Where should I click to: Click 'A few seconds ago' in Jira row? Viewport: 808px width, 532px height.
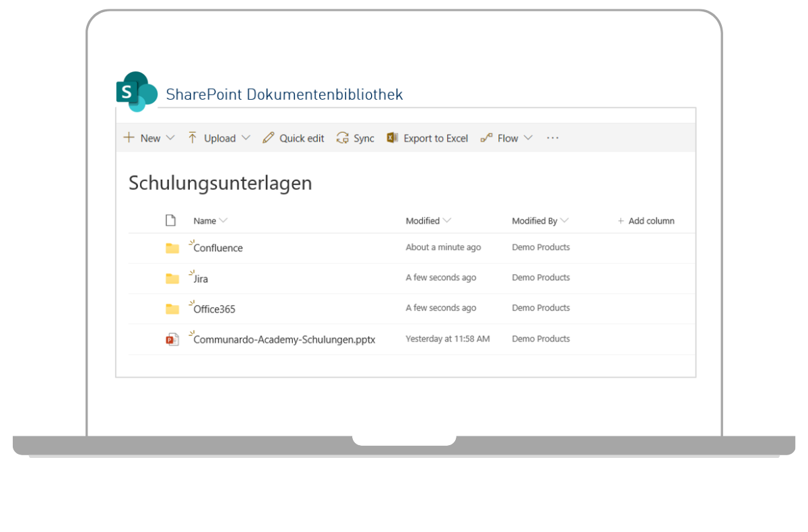pyautogui.click(x=440, y=277)
